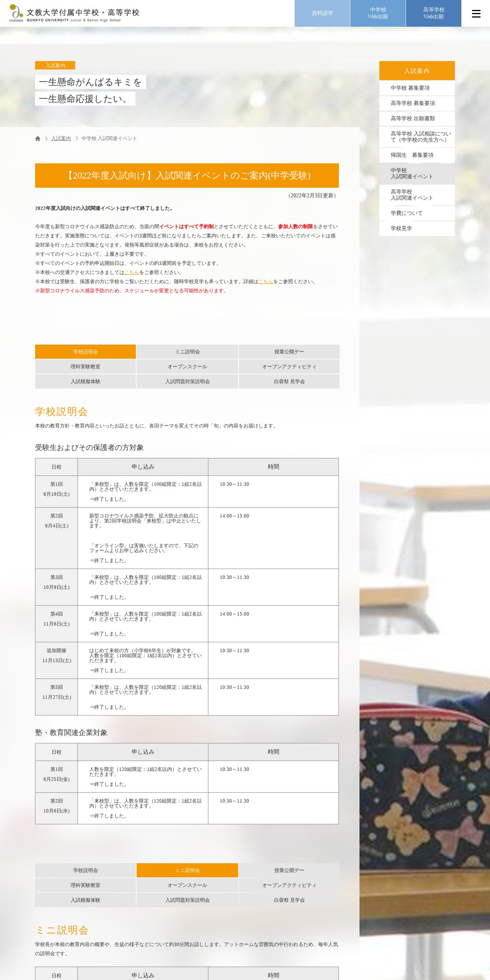This screenshot has height=980, width=490.
Task: Click the home icon in breadcrumb
Action: coord(38,139)
